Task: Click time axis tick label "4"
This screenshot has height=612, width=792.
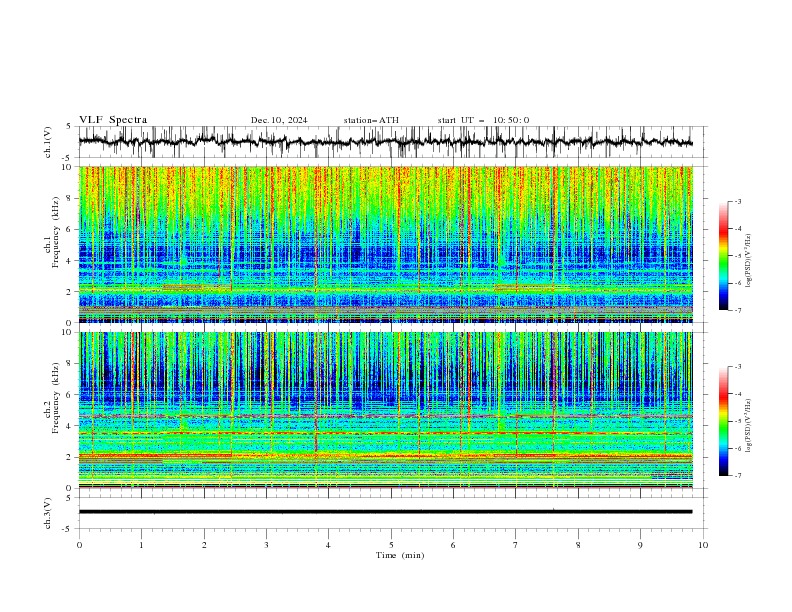Action: 328,545
